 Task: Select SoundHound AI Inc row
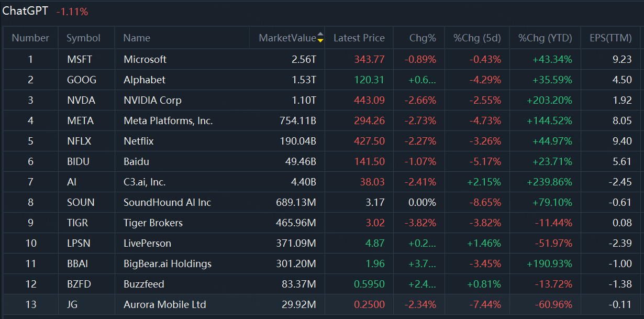[167, 202]
